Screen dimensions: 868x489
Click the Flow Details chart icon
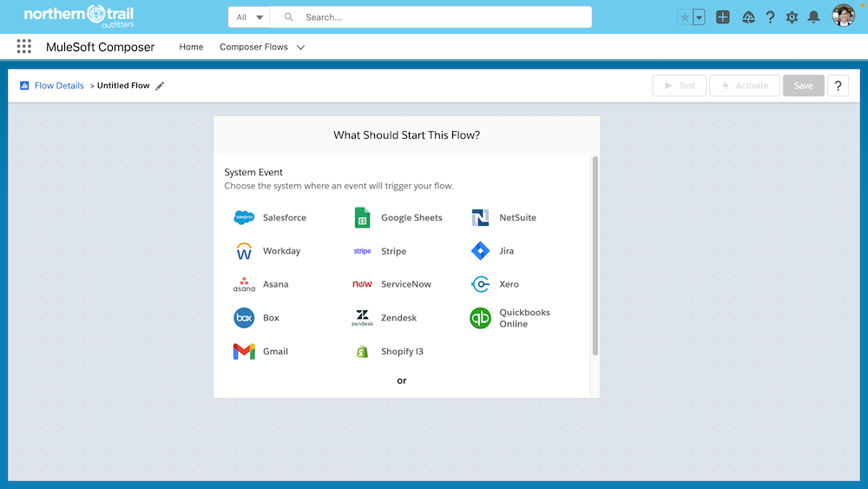click(24, 85)
